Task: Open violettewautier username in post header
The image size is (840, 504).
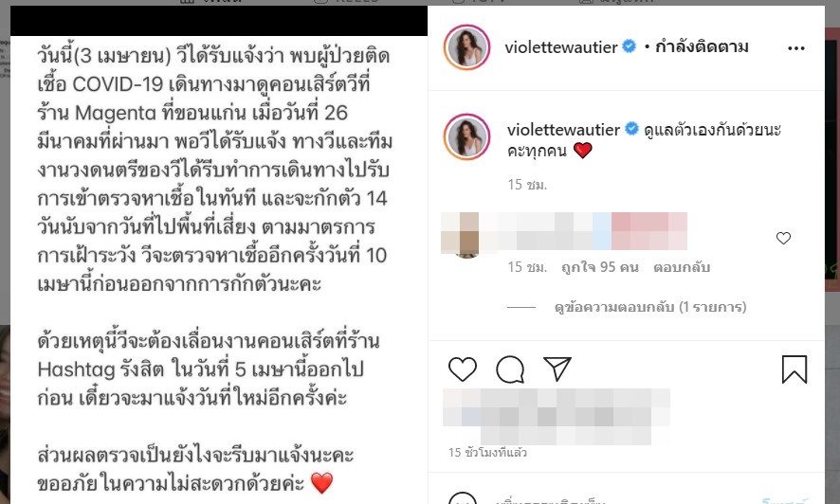Action: 561,47
